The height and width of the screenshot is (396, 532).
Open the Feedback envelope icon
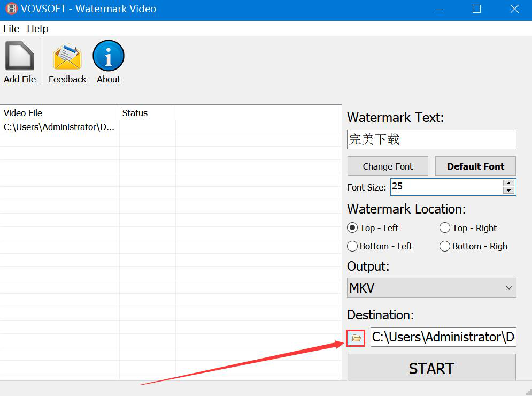pos(67,62)
